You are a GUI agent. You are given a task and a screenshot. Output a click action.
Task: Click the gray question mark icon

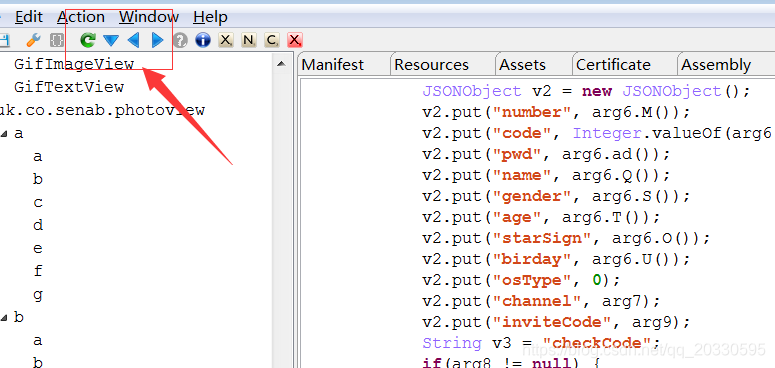180,40
